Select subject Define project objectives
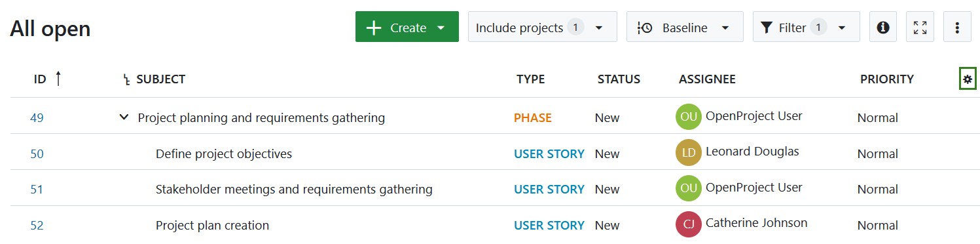The height and width of the screenshot is (244, 980). point(224,154)
